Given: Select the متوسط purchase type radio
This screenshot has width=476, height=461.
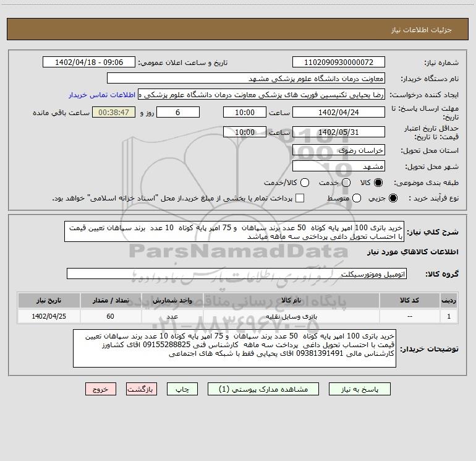Looking at the screenshot, I should (357, 198).
